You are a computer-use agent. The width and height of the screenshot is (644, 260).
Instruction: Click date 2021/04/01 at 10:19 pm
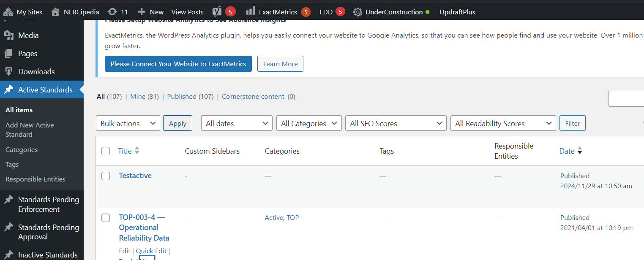tap(596, 227)
